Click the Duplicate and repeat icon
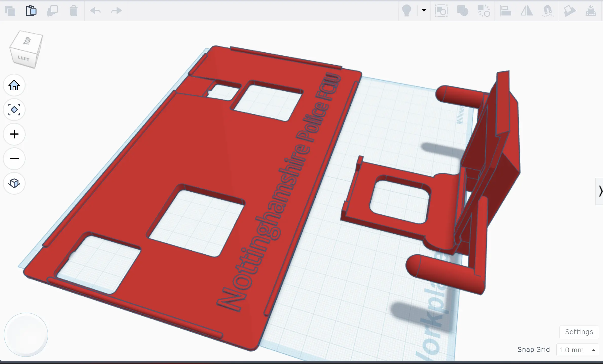This screenshot has width=603, height=364. pyautogui.click(x=52, y=11)
